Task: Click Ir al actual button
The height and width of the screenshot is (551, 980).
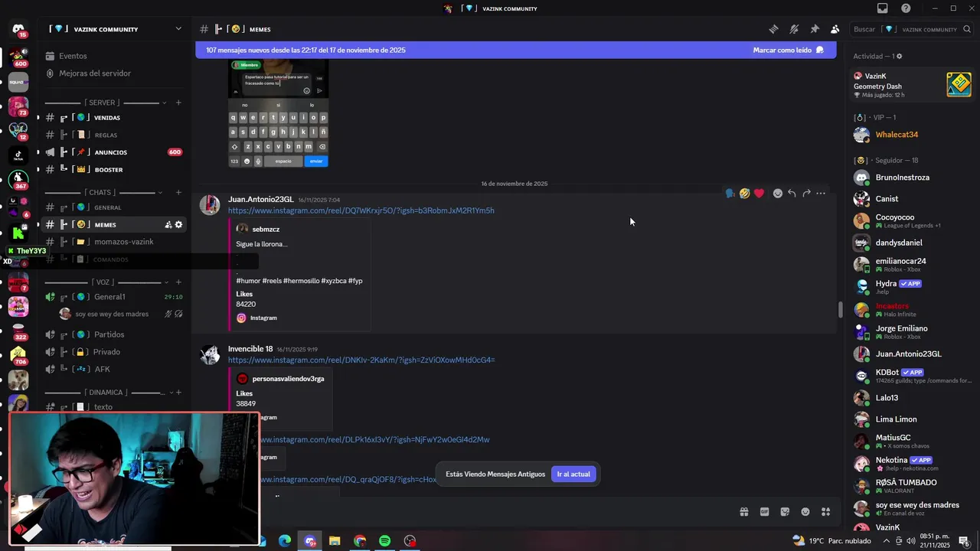Action: [x=573, y=474]
